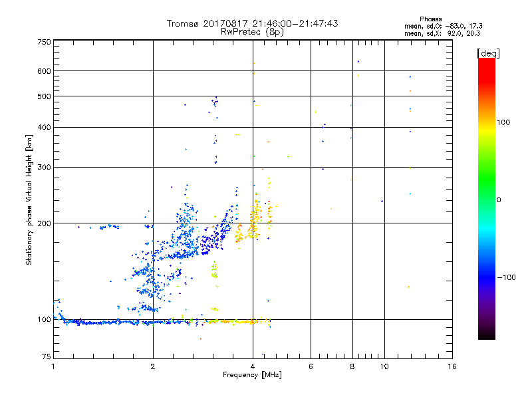Click the x-axis tick label '6'
The height and width of the screenshot is (399, 532).
(x=311, y=366)
